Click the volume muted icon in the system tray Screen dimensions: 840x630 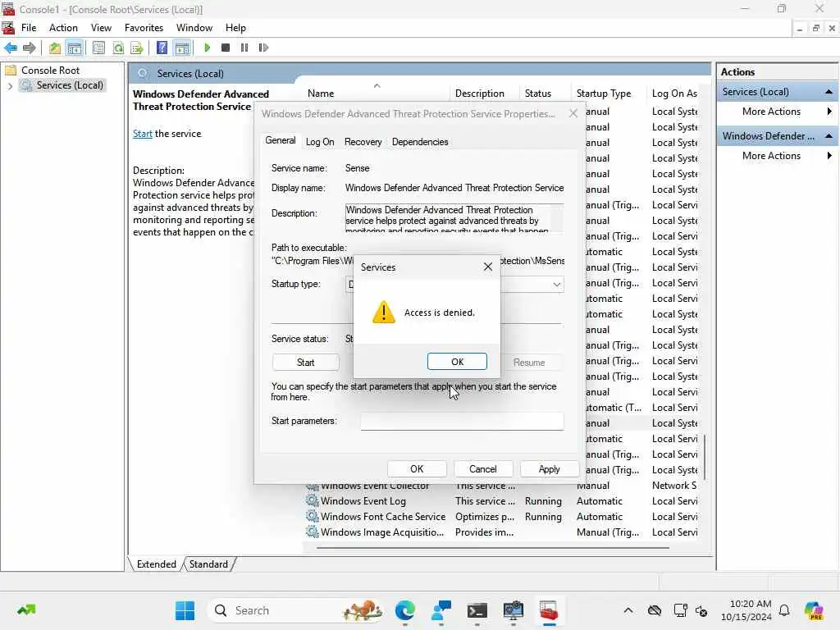[701, 610]
